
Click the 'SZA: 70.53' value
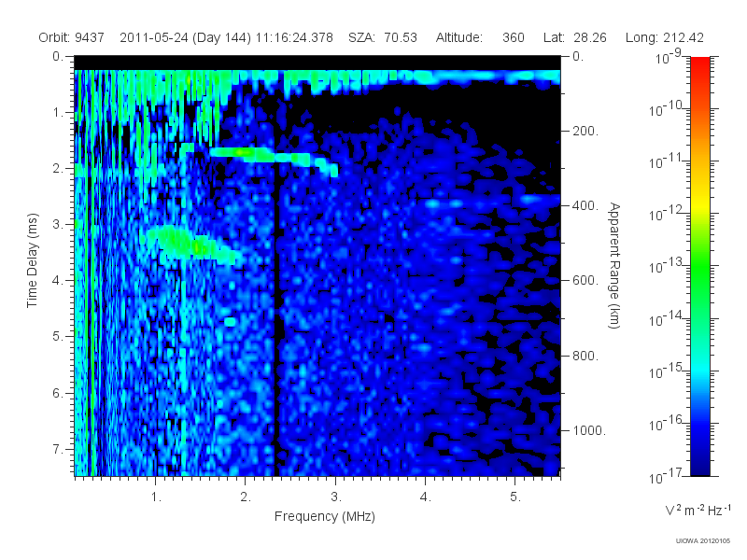click(x=383, y=37)
